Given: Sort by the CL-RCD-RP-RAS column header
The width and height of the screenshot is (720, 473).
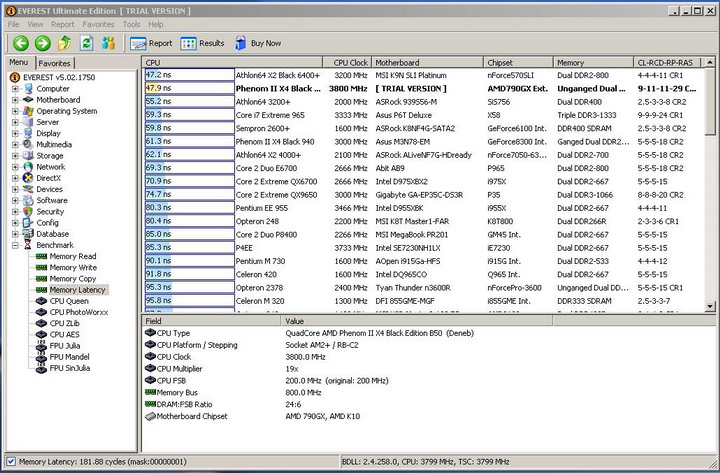Looking at the screenshot, I should 667,62.
